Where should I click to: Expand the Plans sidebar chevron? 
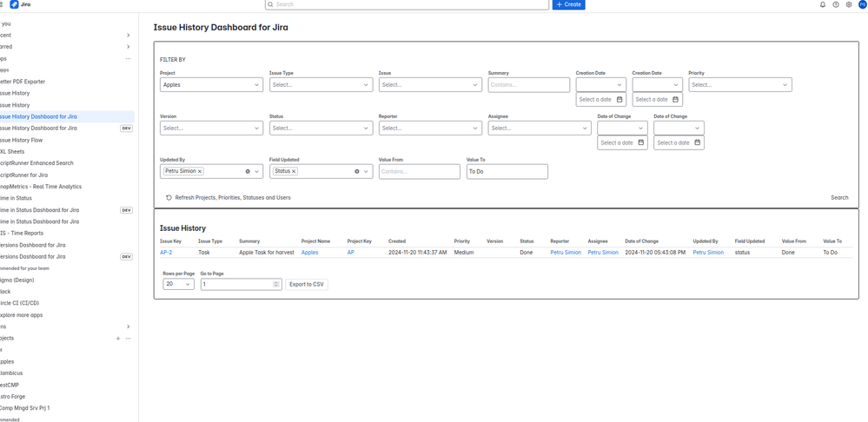click(x=128, y=326)
